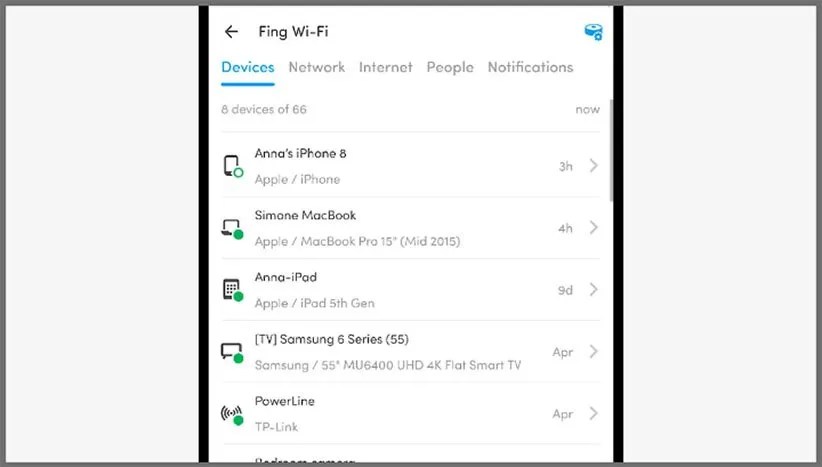The height and width of the screenshot is (467, 822).
Task: Expand Anna's iPhone 8 details chevron
Action: [593, 166]
